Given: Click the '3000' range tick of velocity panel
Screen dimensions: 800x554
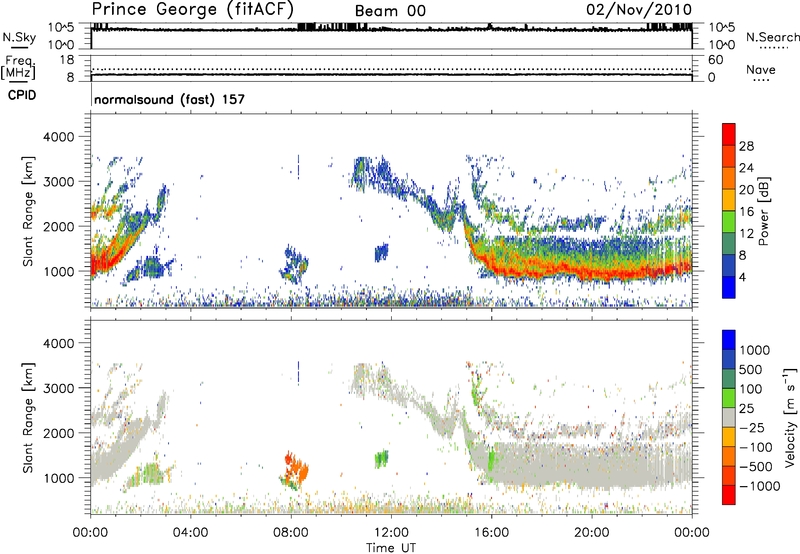Looking at the screenshot, I should point(59,388).
